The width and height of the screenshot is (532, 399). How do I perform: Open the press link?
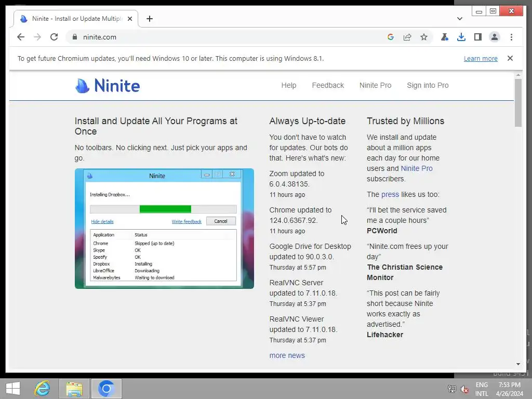(390, 194)
